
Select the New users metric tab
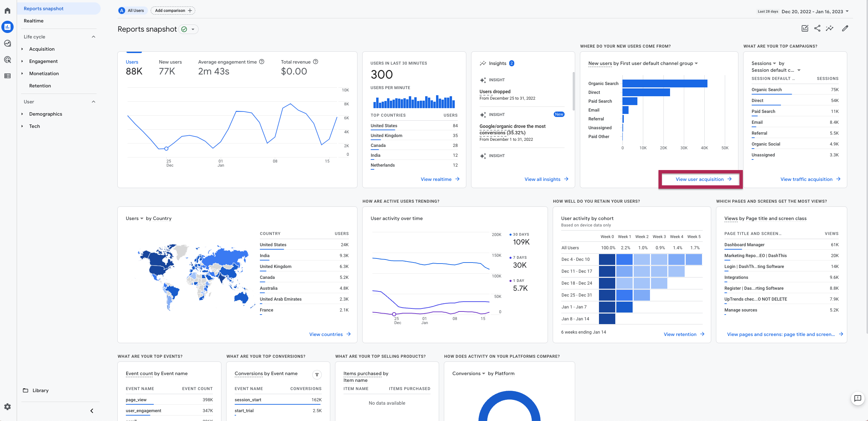170,68
